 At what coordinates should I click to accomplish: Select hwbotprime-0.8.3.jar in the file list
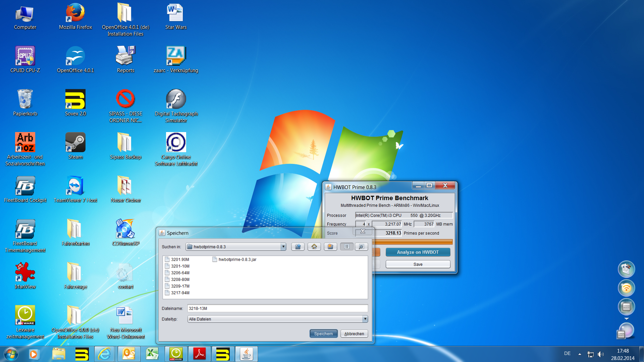click(x=234, y=259)
